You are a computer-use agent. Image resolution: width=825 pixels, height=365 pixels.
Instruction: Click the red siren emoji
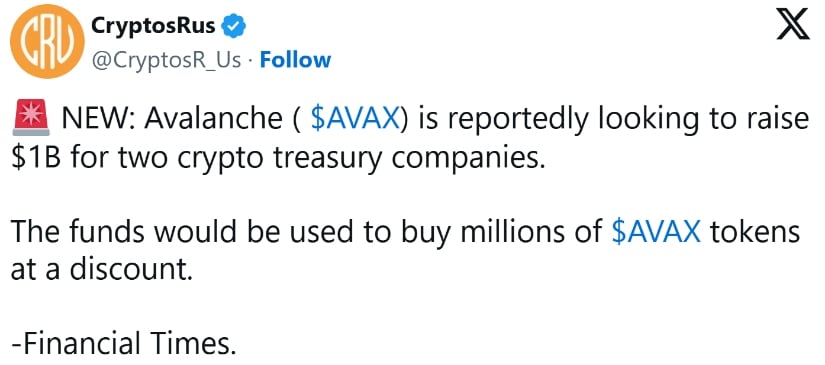31,120
